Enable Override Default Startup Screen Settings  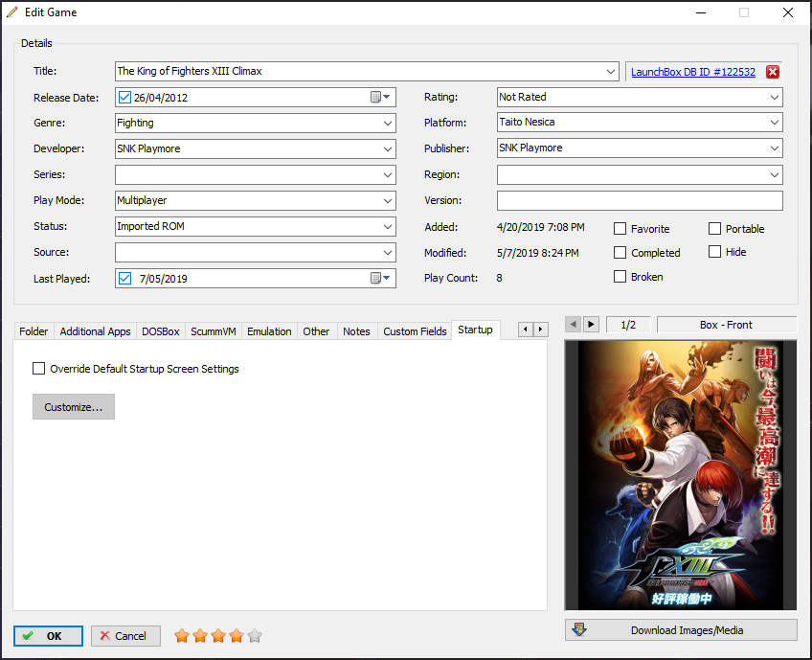[x=39, y=369]
